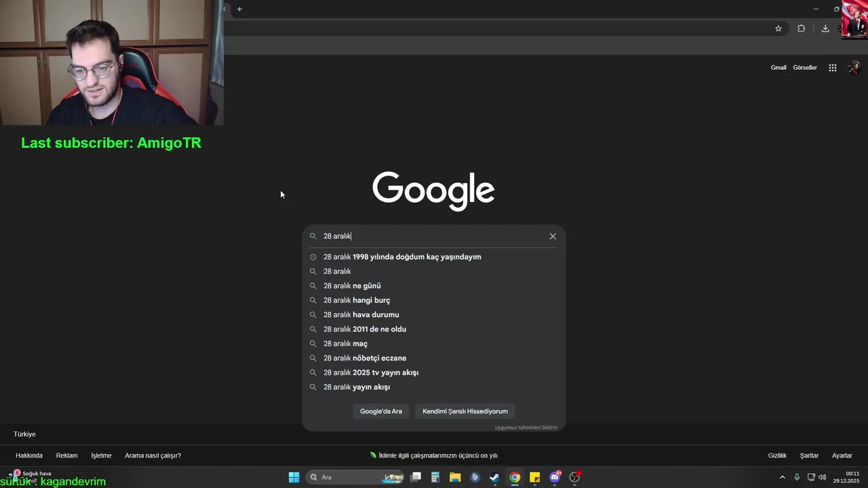The width and height of the screenshot is (868, 488).
Task: Open Gmail link
Action: [778, 68]
